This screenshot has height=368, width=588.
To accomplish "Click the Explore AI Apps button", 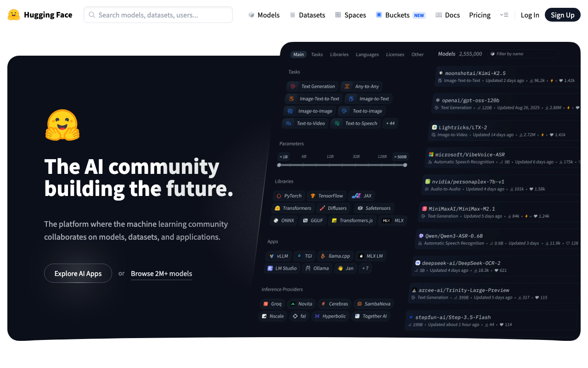I will tap(78, 273).
